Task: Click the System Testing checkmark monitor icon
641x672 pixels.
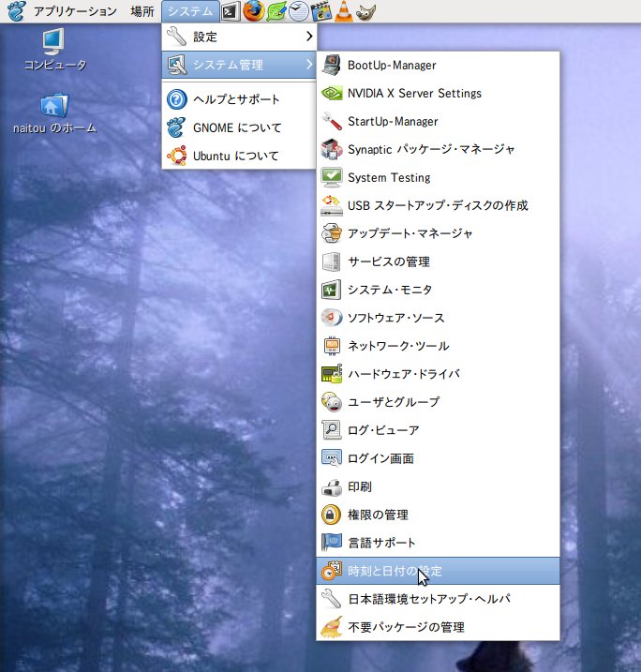Action: click(332, 177)
